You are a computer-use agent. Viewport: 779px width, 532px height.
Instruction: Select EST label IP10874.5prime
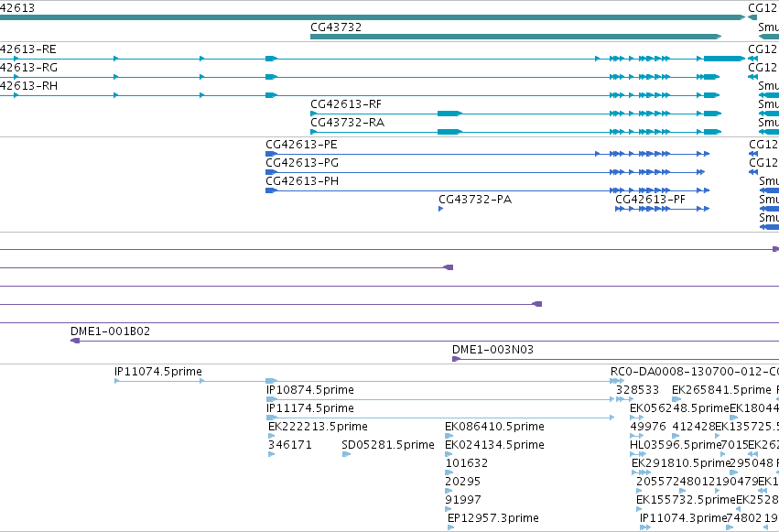[x=310, y=390]
